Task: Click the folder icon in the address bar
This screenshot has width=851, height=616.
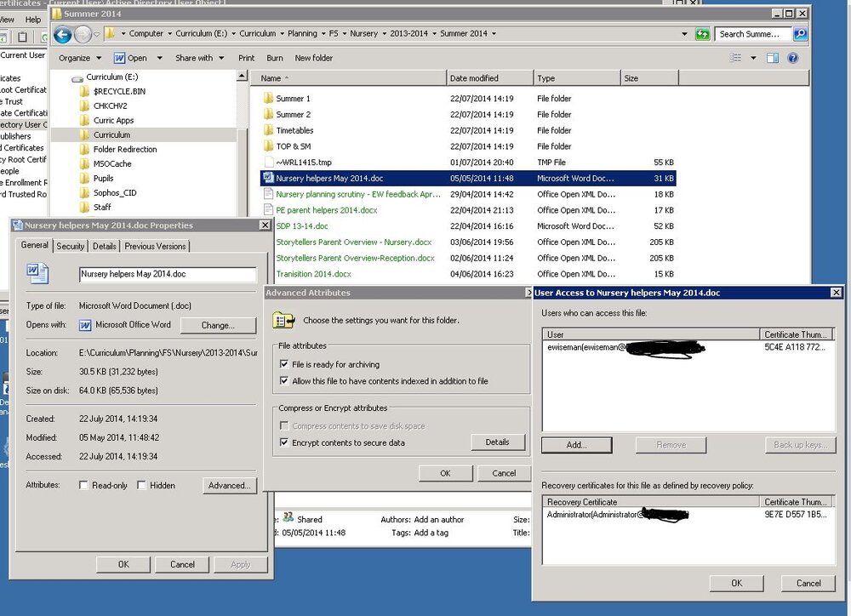Action: point(111,34)
